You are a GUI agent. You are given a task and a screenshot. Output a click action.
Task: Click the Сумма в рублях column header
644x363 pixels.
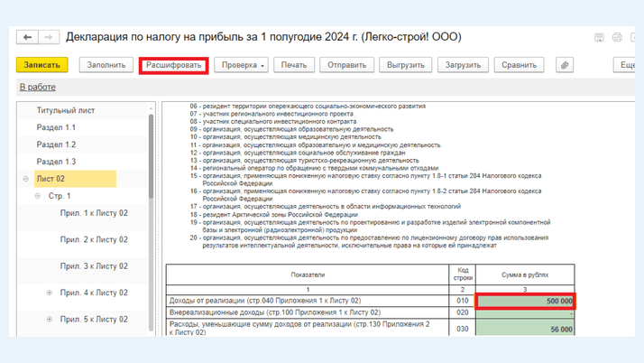pyautogui.click(x=525, y=275)
